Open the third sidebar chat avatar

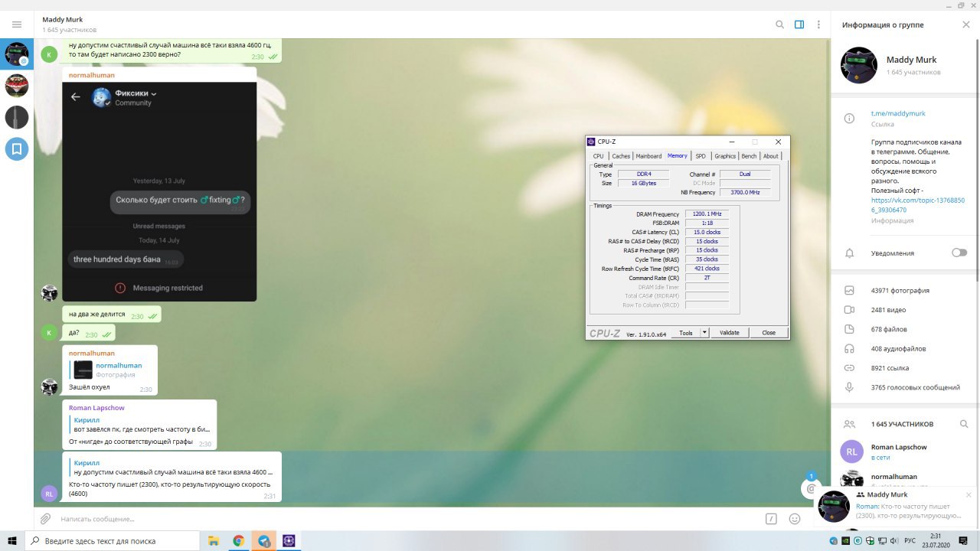(17, 117)
